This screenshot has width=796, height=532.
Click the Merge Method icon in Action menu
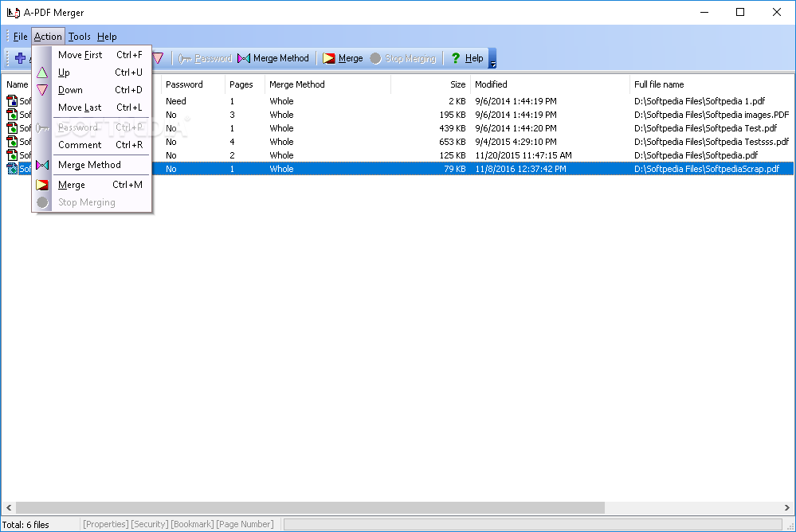tap(42, 165)
